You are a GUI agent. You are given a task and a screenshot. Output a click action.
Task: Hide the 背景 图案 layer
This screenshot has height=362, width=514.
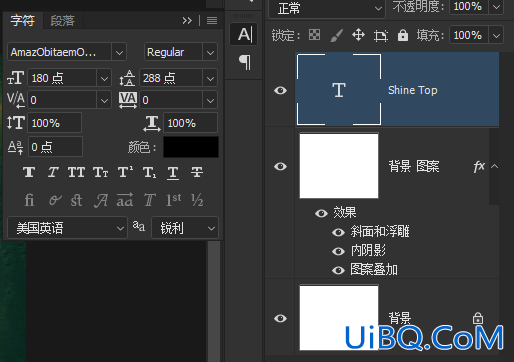[280, 166]
